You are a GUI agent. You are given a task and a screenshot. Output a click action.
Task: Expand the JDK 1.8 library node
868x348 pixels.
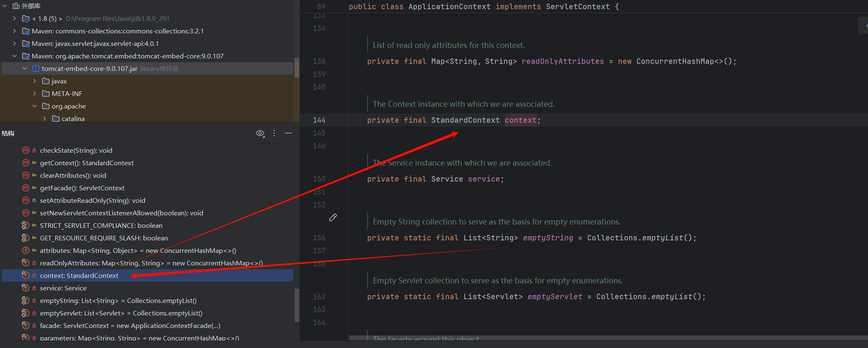[15, 18]
